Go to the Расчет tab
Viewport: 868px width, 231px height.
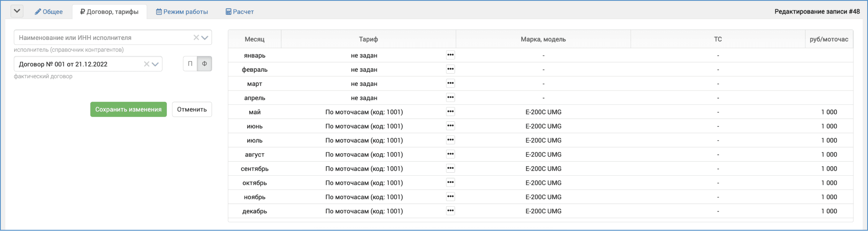click(240, 12)
